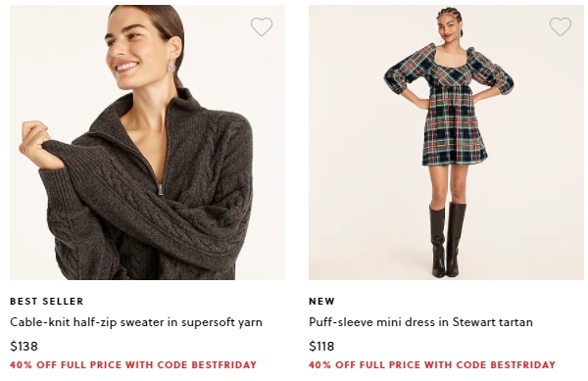
Task: Select the 40% off promo text under sweater
Action: pyautogui.click(x=133, y=365)
